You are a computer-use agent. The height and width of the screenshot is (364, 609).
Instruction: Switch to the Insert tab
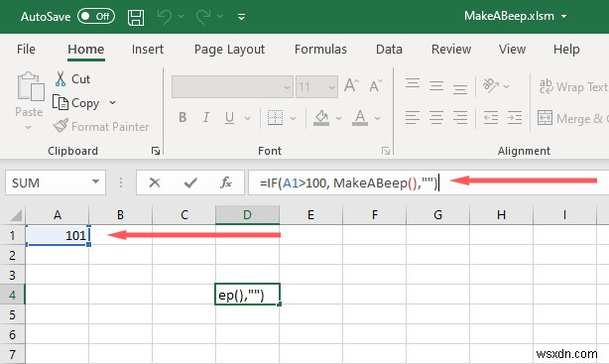coord(148,49)
